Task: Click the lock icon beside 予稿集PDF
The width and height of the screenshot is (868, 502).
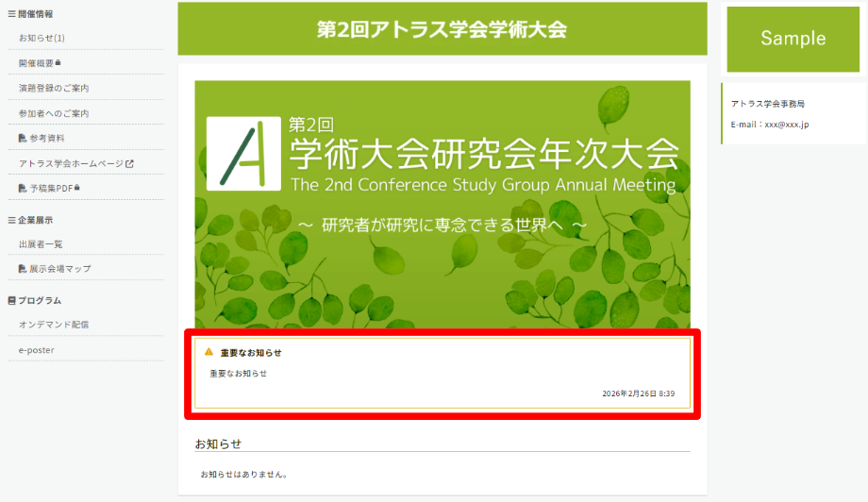Action: click(77, 188)
